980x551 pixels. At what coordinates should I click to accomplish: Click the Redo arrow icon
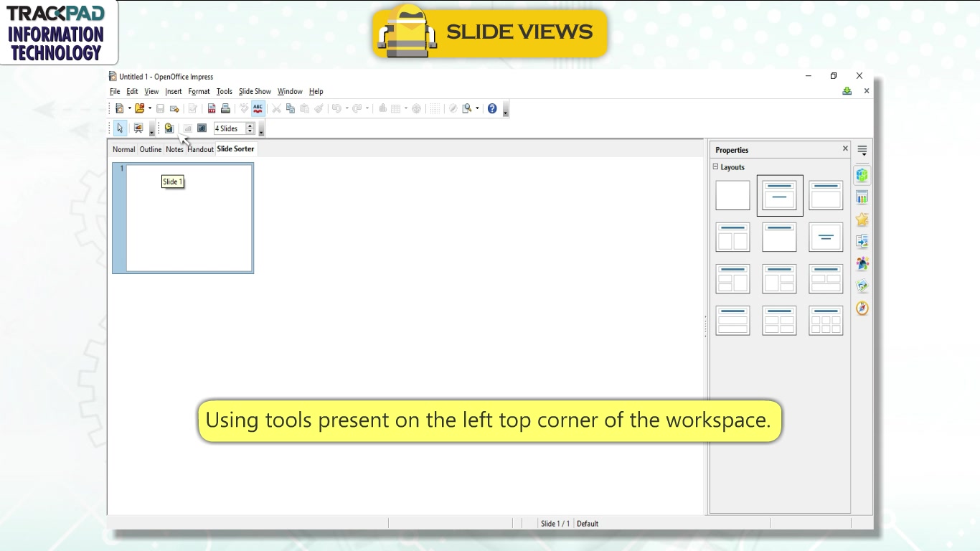(357, 108)
